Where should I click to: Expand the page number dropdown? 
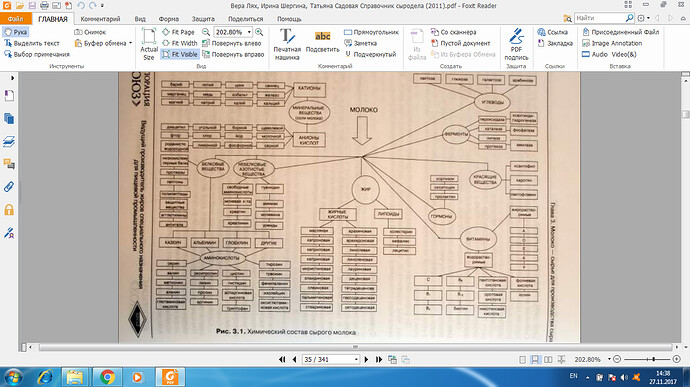click(x=356, y=360)
